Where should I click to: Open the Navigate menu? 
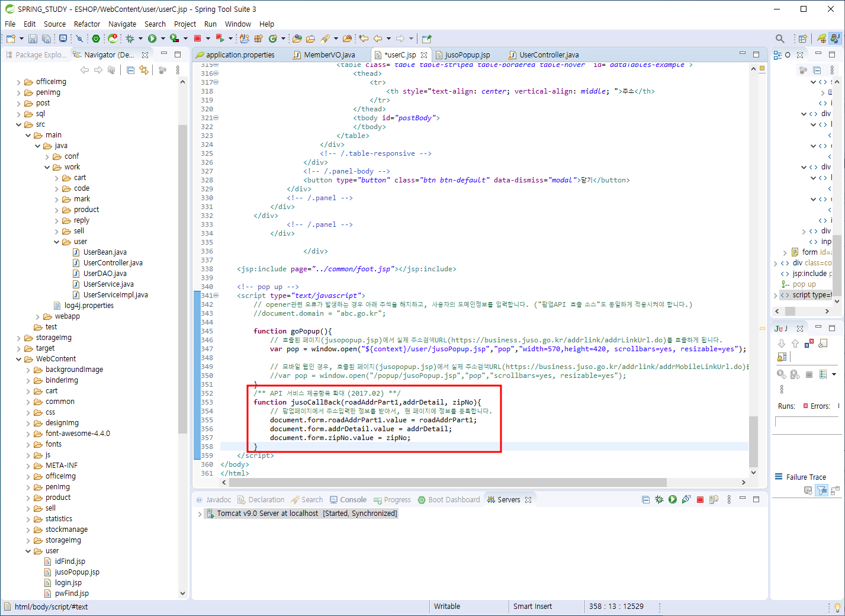tap(122, 24)
